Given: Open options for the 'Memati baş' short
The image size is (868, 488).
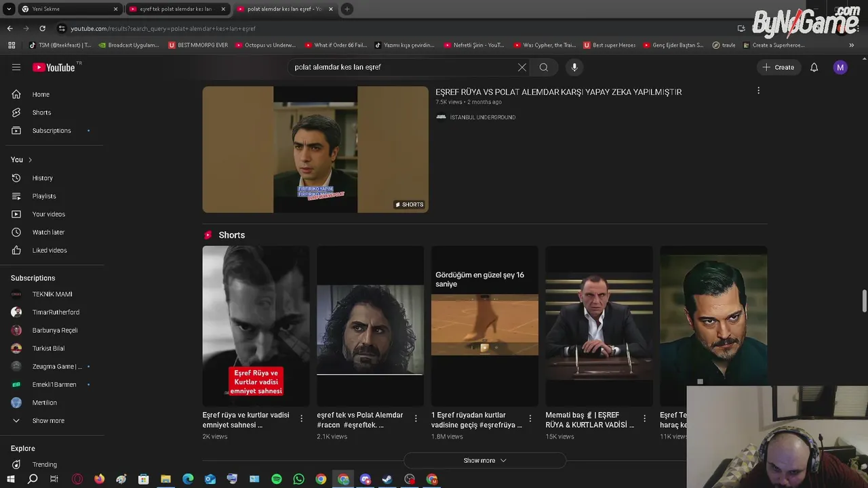Looking at the screenshot, I should click(645, 419).
